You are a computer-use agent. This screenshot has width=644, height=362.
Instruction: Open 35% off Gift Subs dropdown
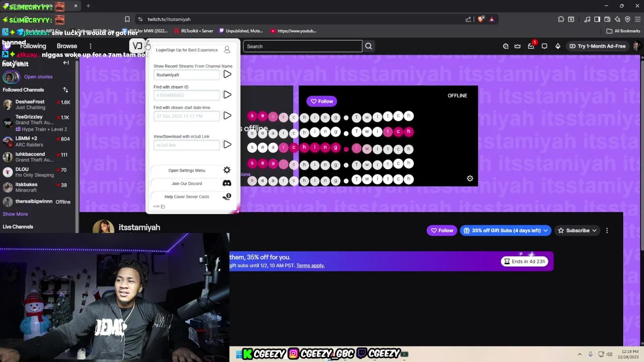click(x=506, y=230)
